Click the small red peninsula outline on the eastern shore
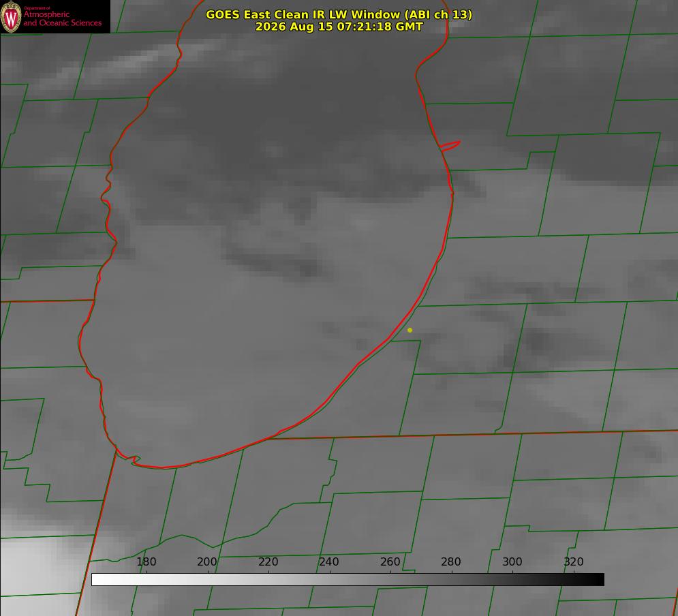Viewport: 678px width, 616px height. coord(450,146)
